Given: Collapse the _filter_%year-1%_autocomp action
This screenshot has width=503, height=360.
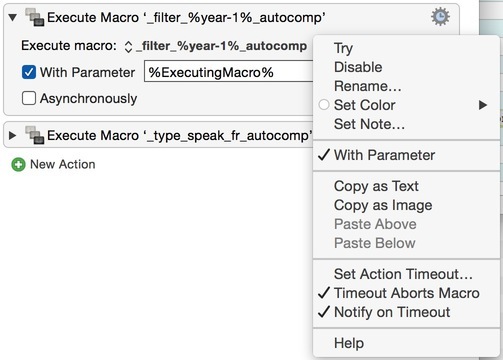Looking at the screenshot, I should [13, 17].
